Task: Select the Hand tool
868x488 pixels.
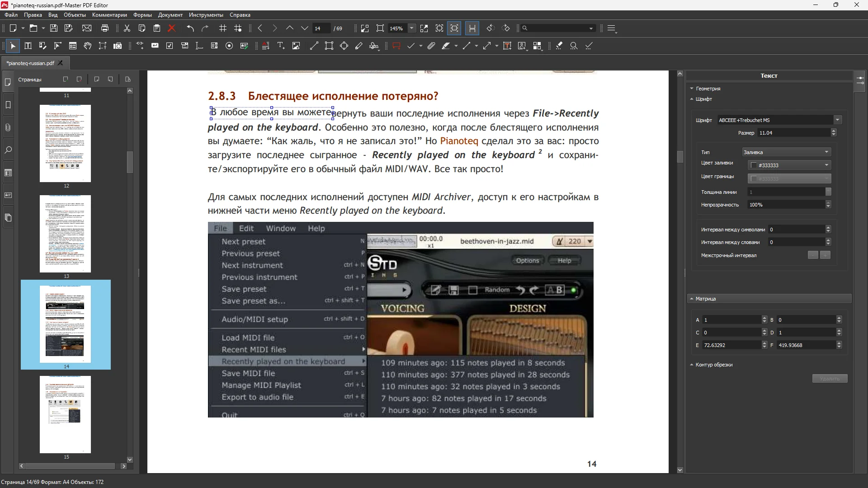Action: coord(88,46)
